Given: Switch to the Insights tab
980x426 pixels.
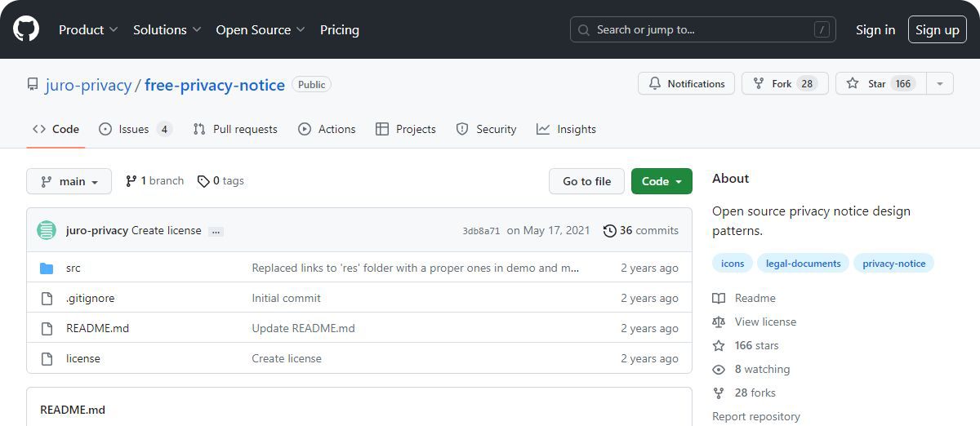Looking at the screenshot, I should coord(566,129).
